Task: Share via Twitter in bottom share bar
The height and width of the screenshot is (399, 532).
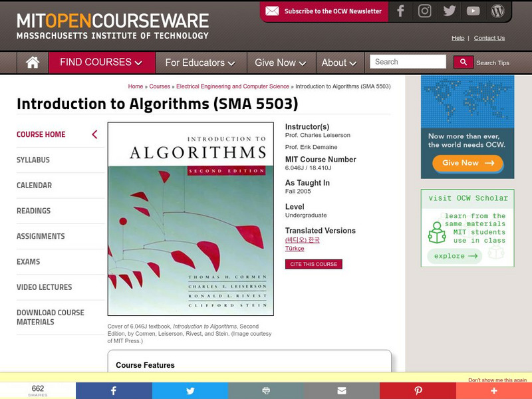Action: click(x=190, y=390)
